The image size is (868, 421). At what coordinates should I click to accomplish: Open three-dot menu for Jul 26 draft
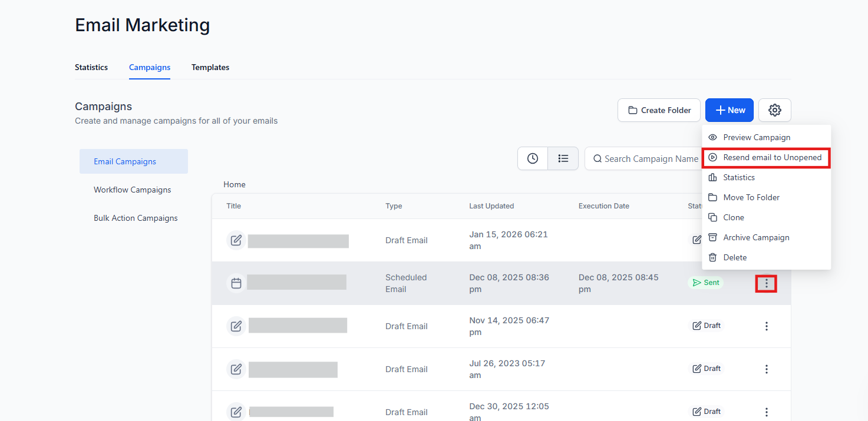[x=766, y=369]
